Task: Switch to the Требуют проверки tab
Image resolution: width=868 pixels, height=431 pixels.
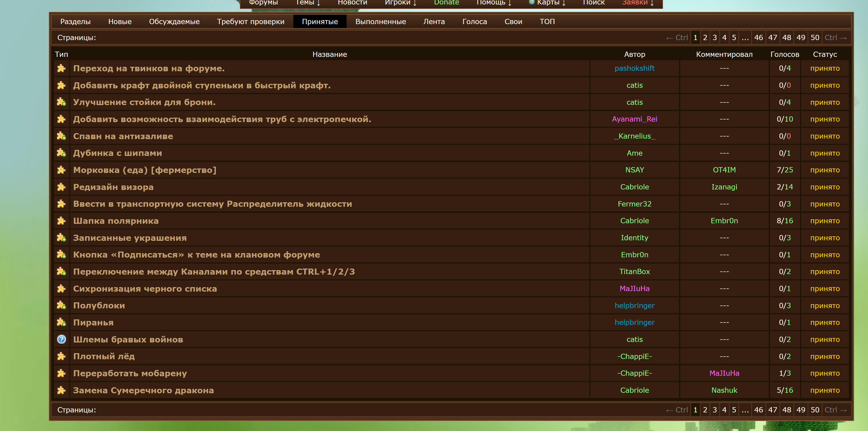Action: coord(250,21)
